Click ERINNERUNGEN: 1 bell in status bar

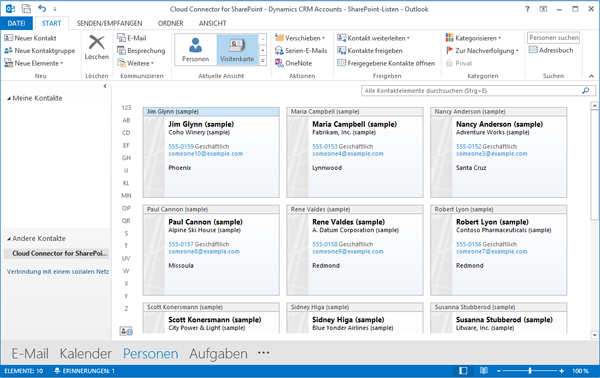click(x=84, y=371)
